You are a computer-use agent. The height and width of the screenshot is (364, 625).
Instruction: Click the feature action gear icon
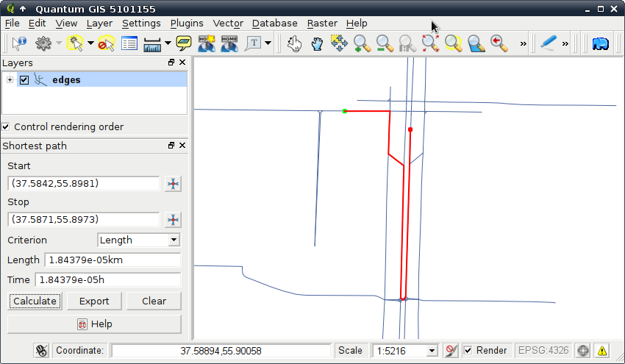click(43, 43)
